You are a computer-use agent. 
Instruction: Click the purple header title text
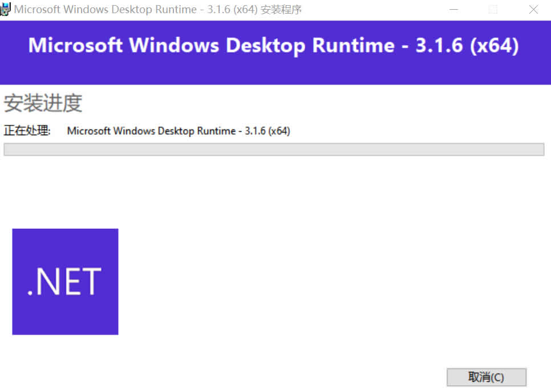coord(273,46)
